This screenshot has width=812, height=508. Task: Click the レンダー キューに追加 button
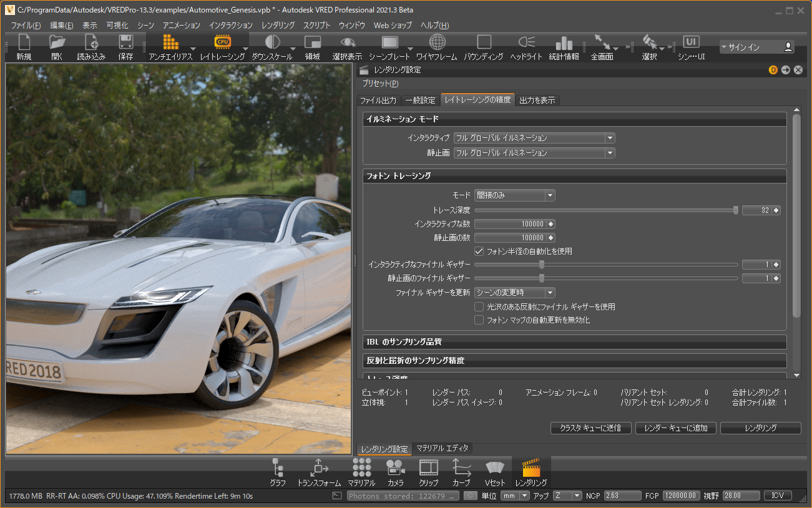(x=676, y=428)
